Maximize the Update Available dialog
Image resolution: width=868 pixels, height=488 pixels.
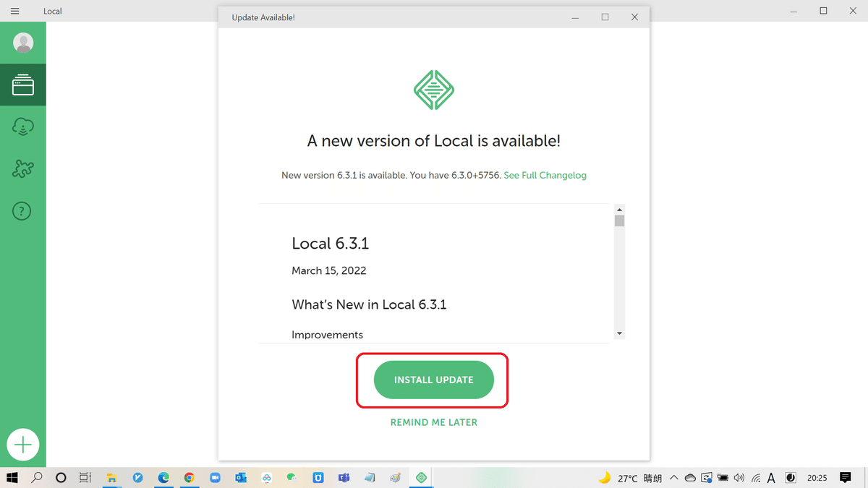[605, 17]
